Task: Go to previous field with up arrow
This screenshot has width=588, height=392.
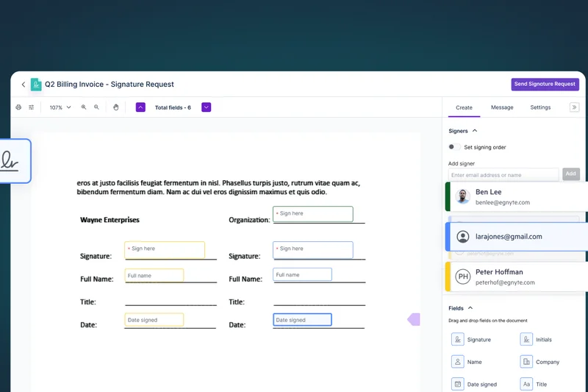Action: (140, 107)
